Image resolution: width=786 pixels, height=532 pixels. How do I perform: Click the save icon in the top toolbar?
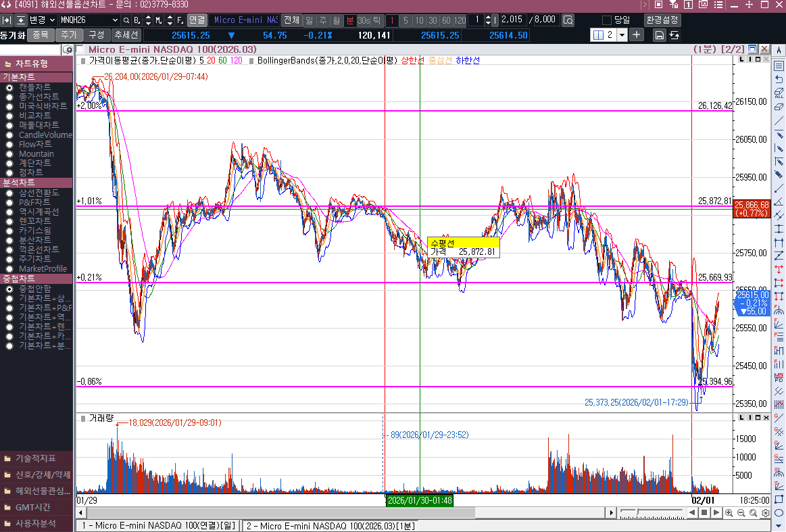tap(659, 34)
